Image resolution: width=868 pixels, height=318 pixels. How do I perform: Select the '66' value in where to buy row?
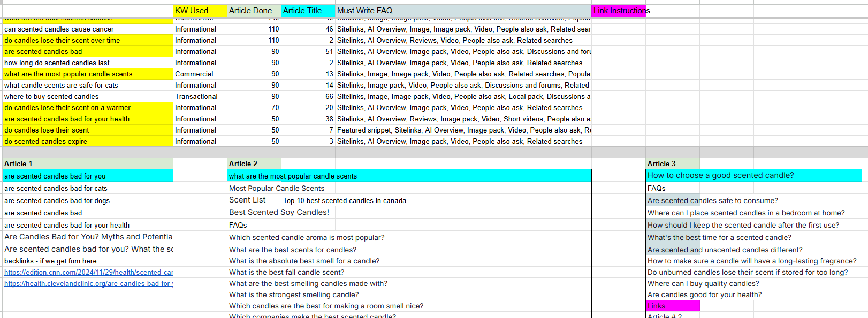(x=308, y=97)
